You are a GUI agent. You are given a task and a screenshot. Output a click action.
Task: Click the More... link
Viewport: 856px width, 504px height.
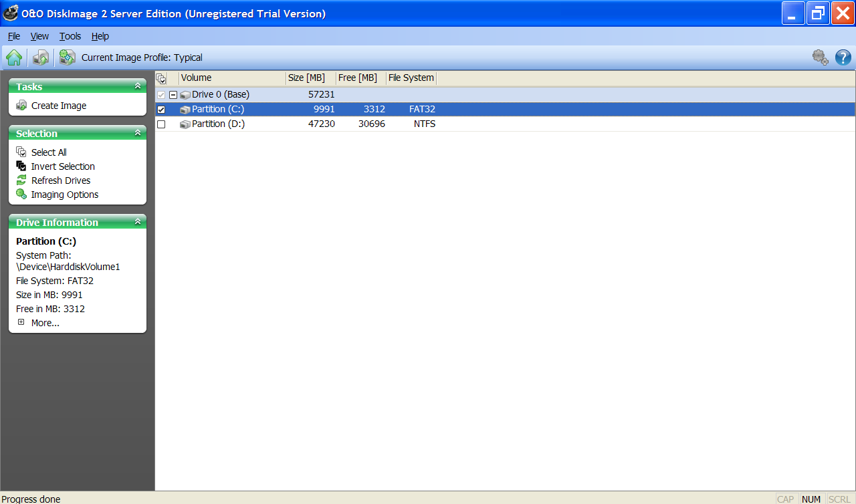[45, 323]
